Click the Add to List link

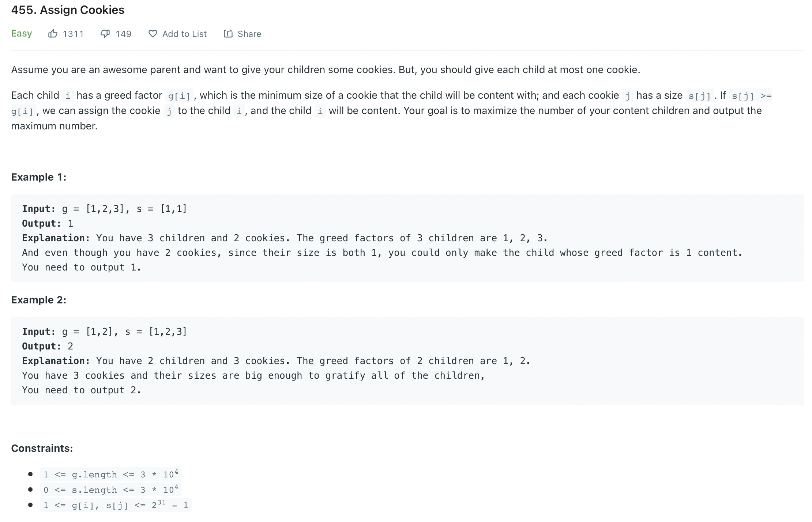click(184, 34)
